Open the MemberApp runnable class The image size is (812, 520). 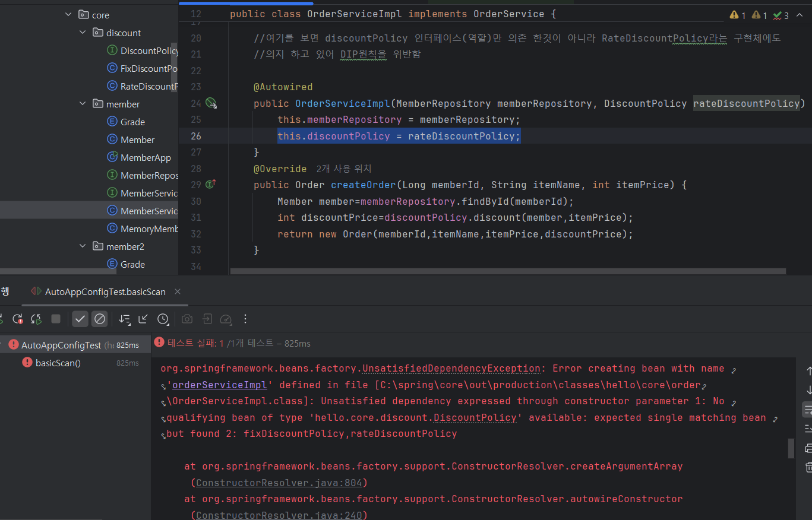coord(139,157)
